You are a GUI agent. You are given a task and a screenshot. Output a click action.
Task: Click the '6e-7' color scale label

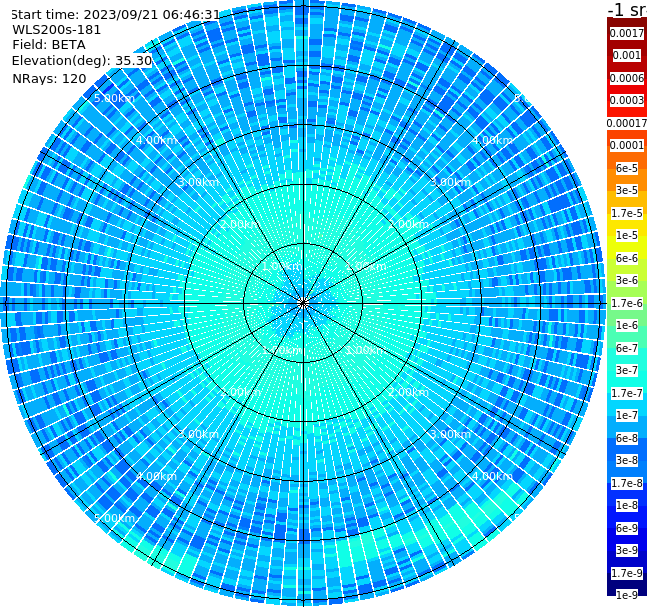point(627,348)
